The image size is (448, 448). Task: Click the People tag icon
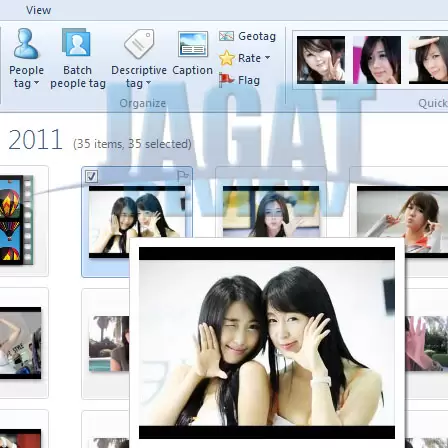tap(26, 44)
